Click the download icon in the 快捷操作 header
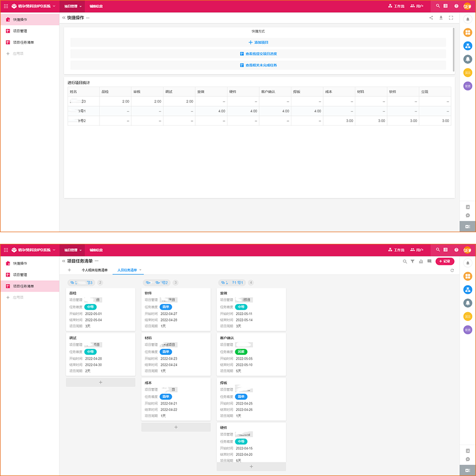This screenshot has height=476, width=476. point(441,17)
